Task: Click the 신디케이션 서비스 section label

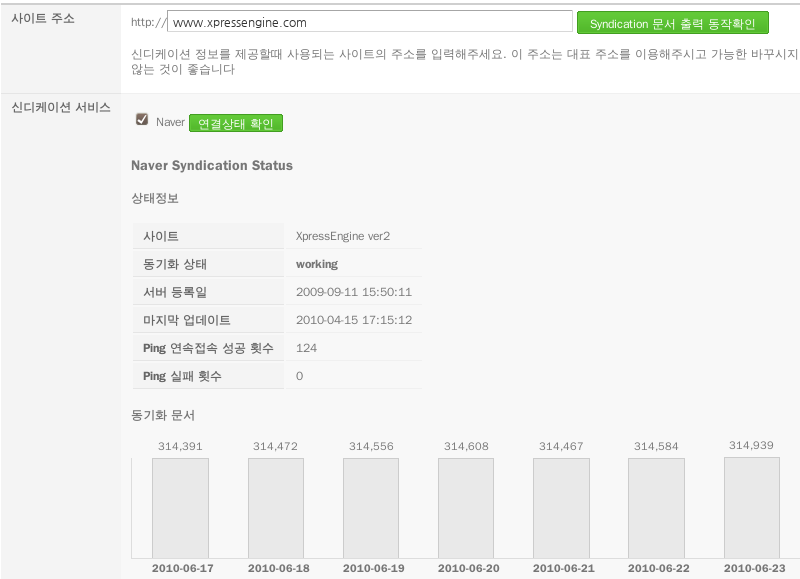Action: [x=59, y=106]
